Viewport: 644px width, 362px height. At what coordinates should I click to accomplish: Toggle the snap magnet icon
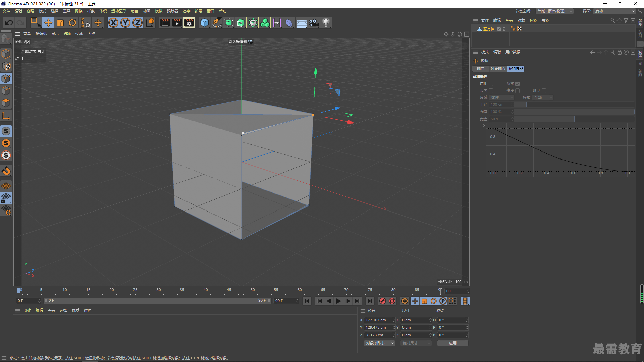tap(6, 171)
